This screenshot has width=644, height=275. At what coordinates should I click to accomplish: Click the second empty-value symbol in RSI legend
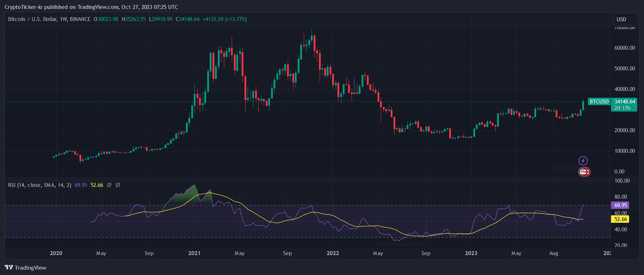click(x=118, y=185)
